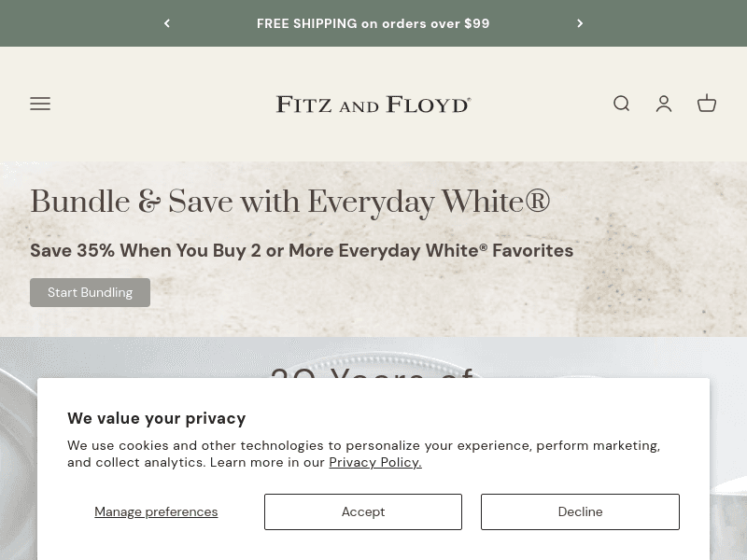
Task: Open the account login icon
Action: 664,104
